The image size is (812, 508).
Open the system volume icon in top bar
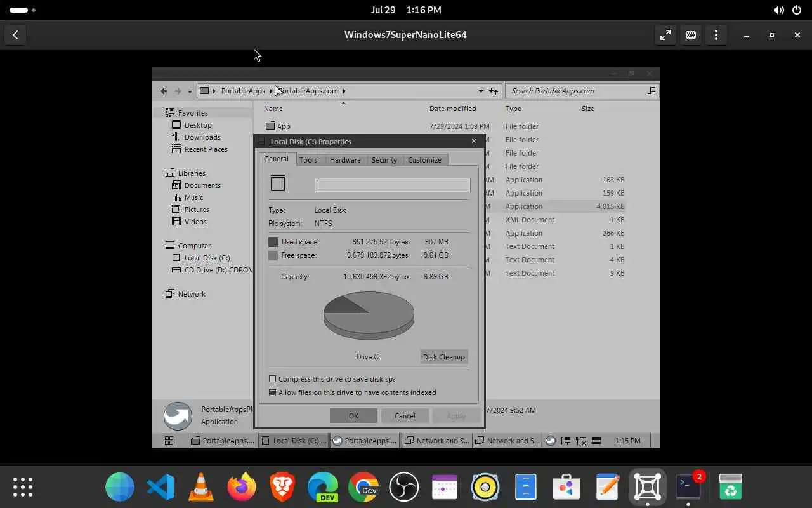click(778, 10)
